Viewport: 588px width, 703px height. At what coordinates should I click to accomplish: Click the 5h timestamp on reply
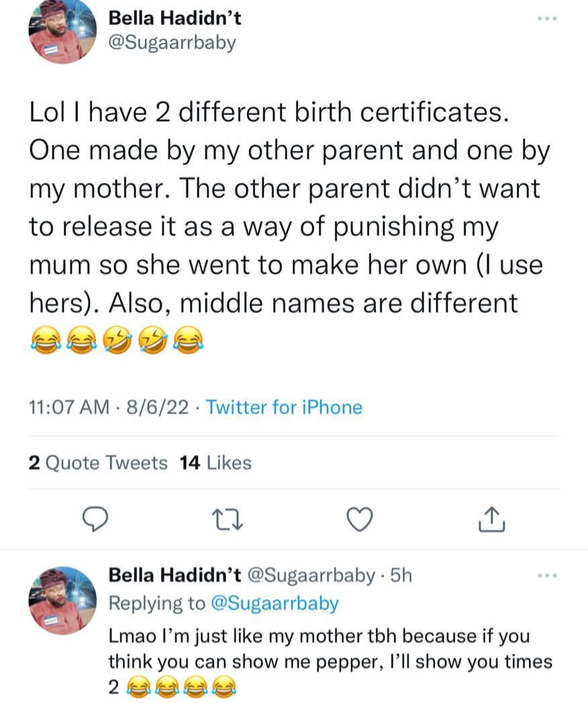point(399,575)
